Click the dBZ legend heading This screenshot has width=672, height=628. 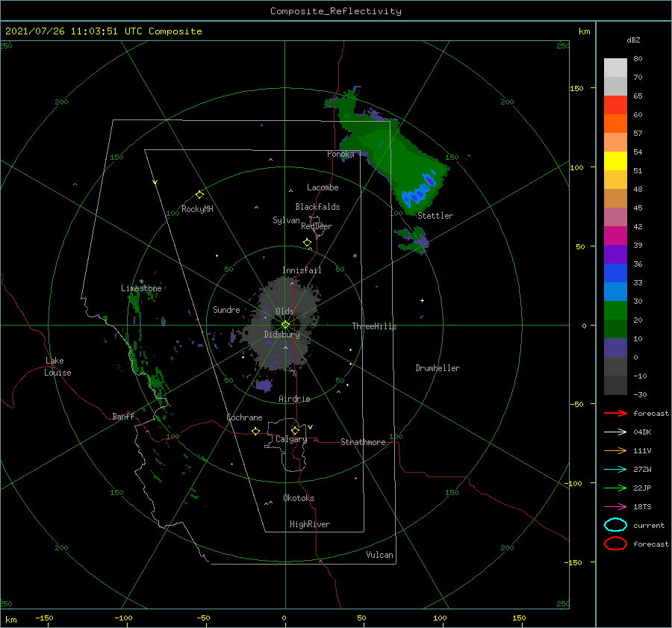pos(633,40)
